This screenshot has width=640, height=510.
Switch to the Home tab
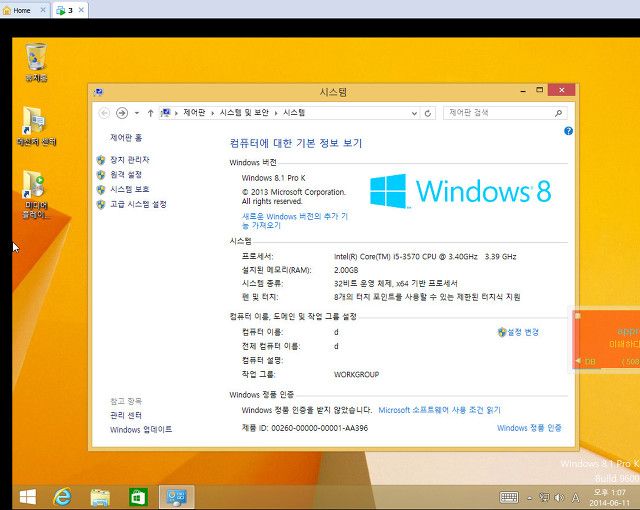[22, 11]
